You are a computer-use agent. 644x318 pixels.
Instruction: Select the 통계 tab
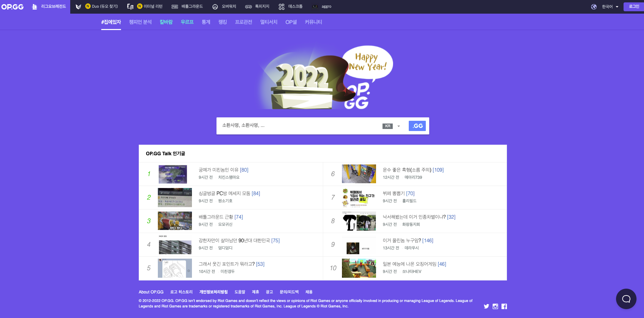(206, 22)
